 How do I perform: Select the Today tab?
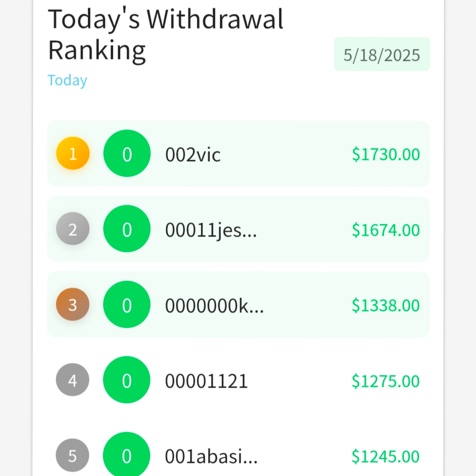coord(67,80)
